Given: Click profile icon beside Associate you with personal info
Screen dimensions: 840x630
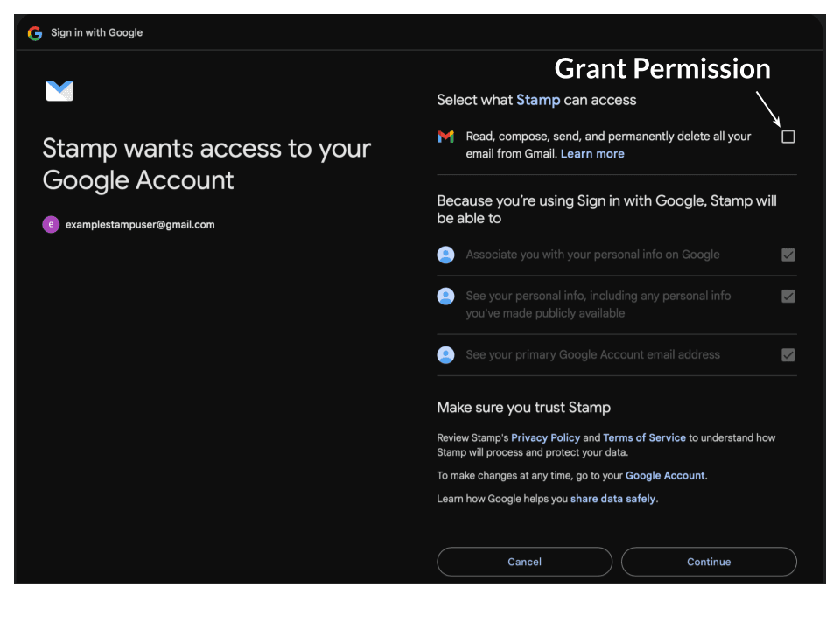Looking at the screenshot, I should pyautogui.click(x=445, y=255).
